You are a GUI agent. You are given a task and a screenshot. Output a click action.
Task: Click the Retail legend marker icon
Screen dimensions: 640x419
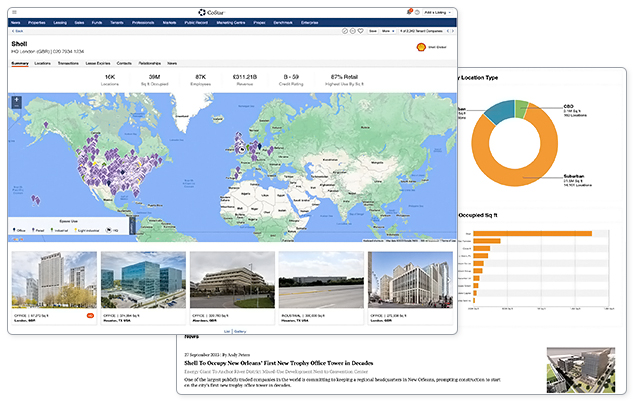click(x=33, y=230)
